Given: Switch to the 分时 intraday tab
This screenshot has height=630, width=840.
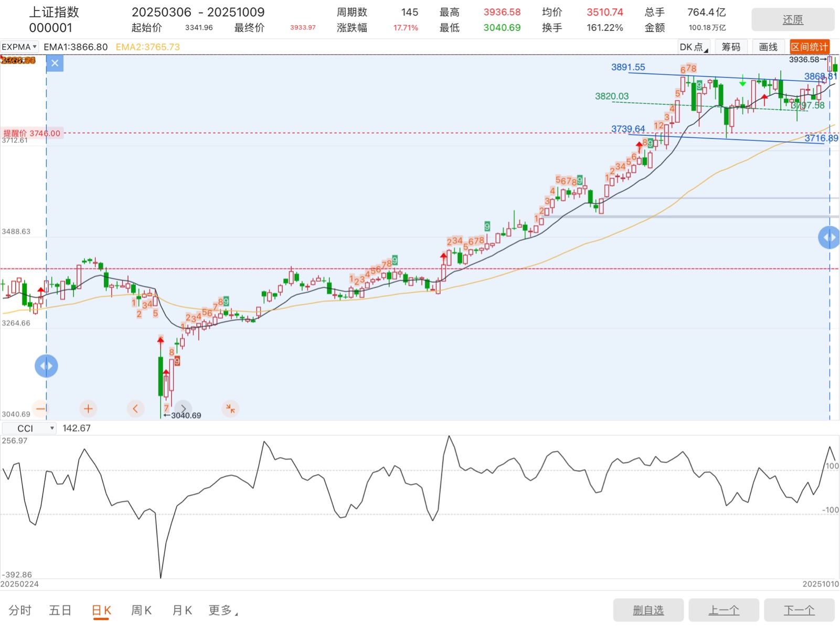Looking at the screenshot, I should click(20, 610).
